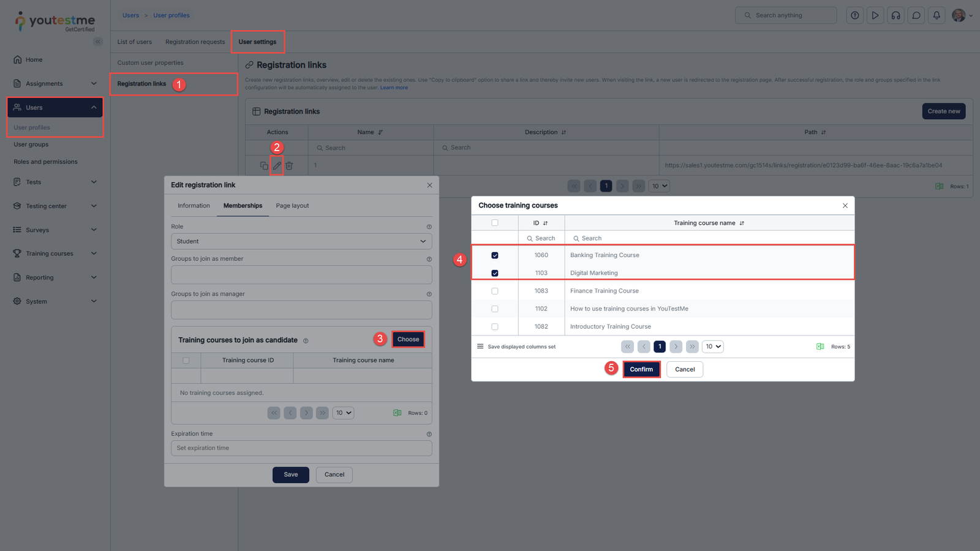Screen dimensions: 980x551
Task: Click the pencil edit icon for registration link
Action: pyautogui.click(x=277, y=165)
